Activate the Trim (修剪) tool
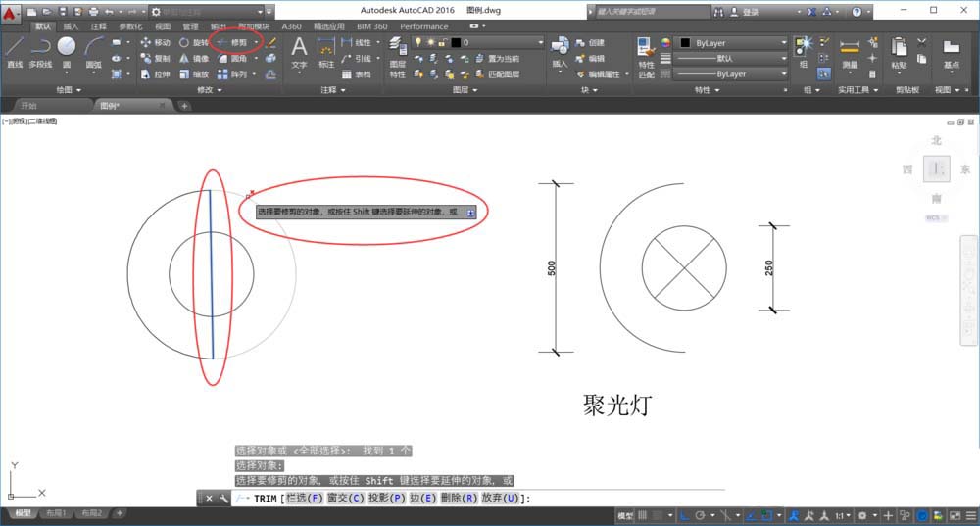The height and width of the screenshot is (526, 980). 232,42
